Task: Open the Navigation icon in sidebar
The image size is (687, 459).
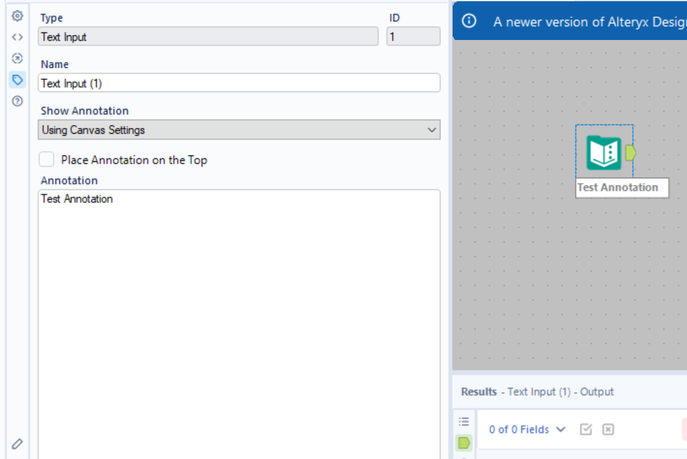Action: pos(17,58)
